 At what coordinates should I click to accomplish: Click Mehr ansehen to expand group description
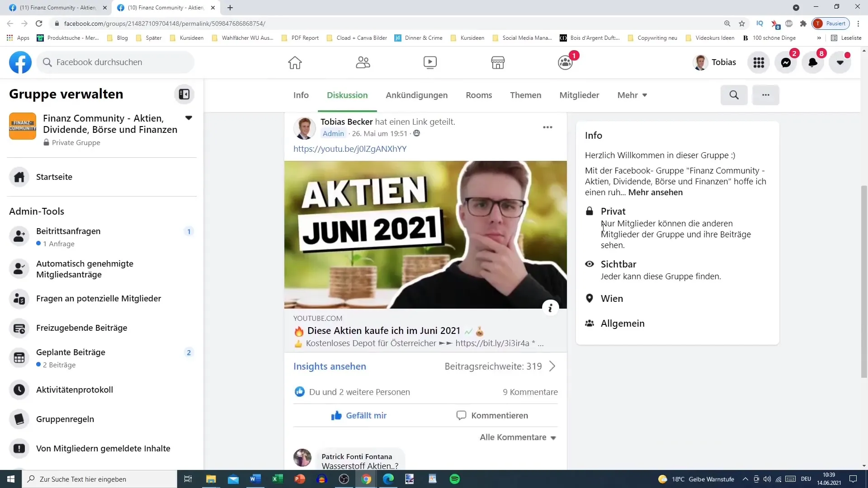tap(655, 192)
